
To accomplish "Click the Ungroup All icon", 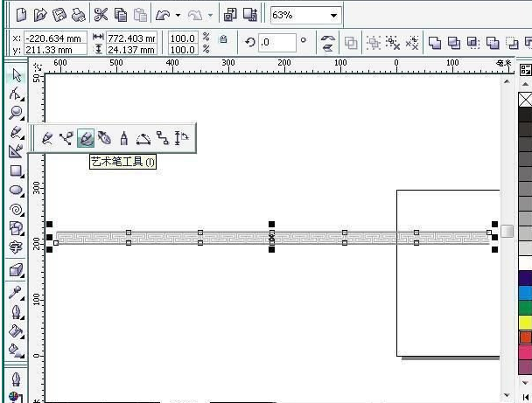I will (x=412, y=43).
